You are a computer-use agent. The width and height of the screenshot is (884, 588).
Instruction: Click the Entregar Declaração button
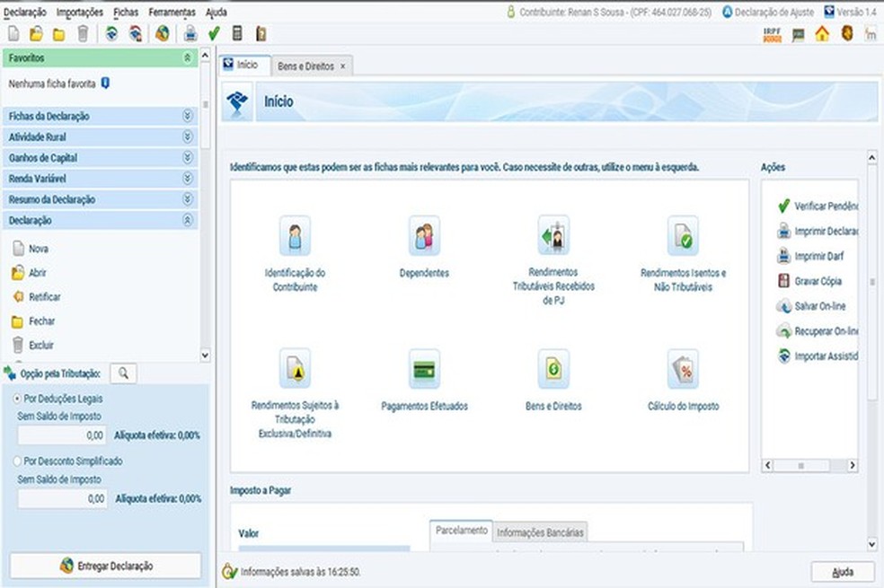pos(105,566)
